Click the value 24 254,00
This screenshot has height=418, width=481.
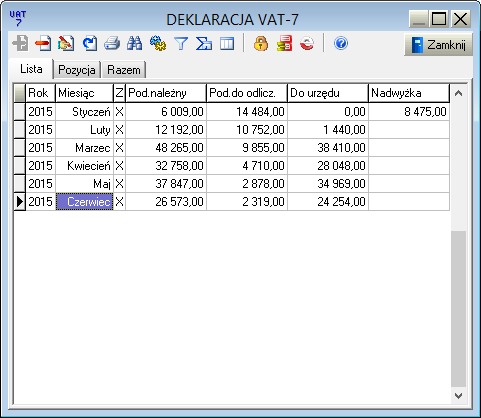click(342, 202)
